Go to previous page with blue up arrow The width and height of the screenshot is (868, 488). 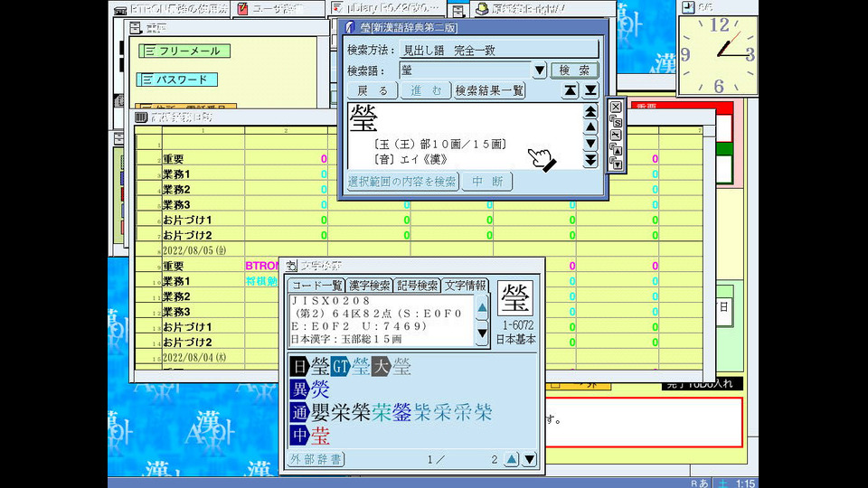pyautogui.click(x=512, y=459)
